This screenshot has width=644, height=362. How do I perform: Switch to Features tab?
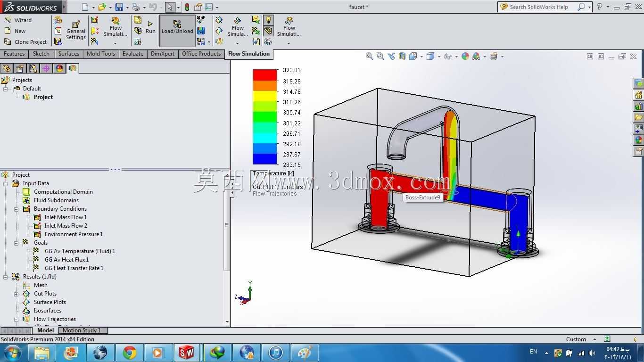[14, 54]
